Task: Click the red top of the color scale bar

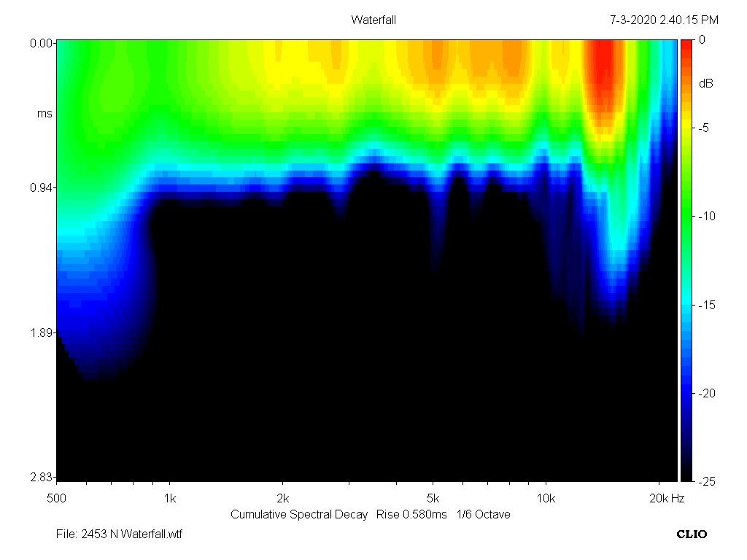Action: pyautogui.click(x=686, y=50)
